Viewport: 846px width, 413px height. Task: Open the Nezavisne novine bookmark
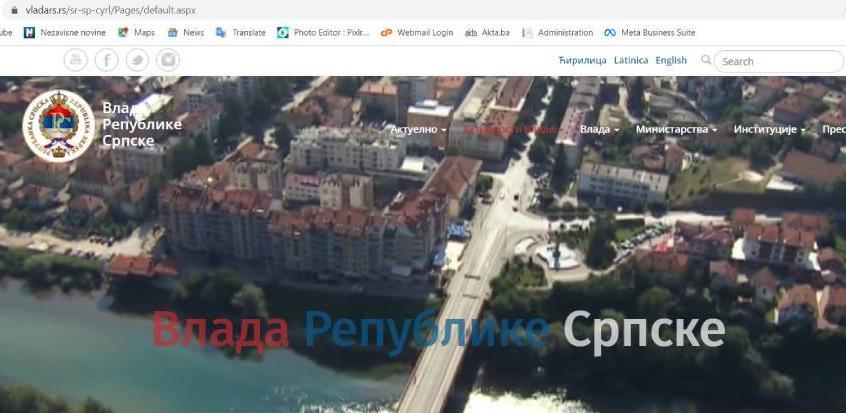pos(65,32)
